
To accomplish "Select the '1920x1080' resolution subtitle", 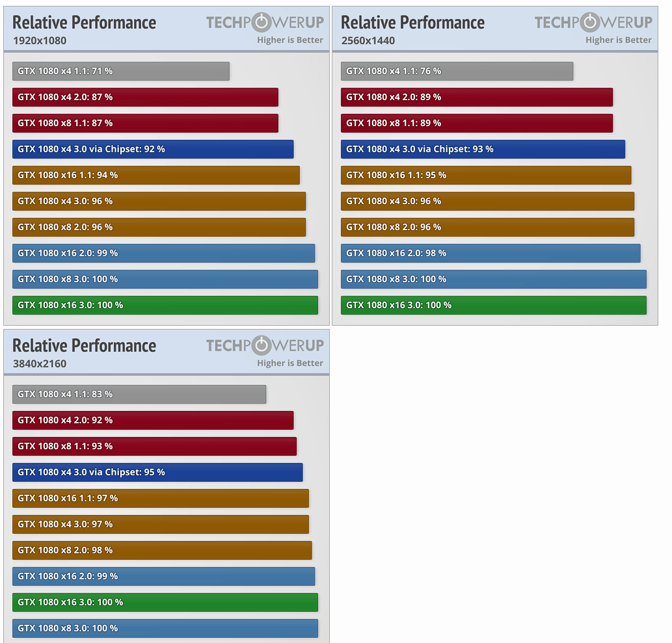I will [40, 41].
